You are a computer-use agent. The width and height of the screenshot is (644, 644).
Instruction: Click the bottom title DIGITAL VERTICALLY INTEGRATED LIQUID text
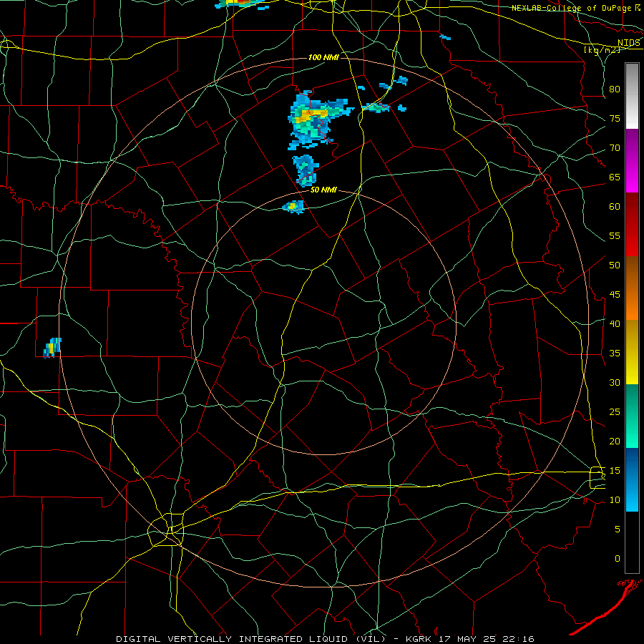click(x=250, y=639)
